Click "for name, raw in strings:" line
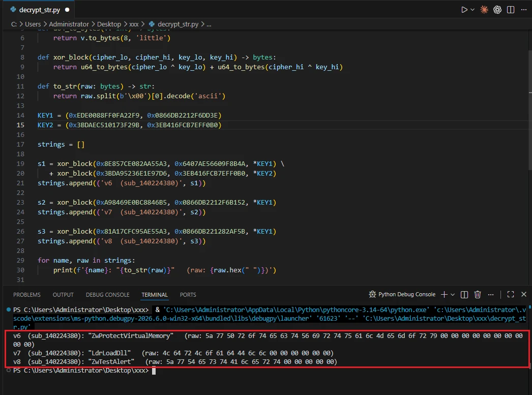The image size is (532, 395). 86,261
